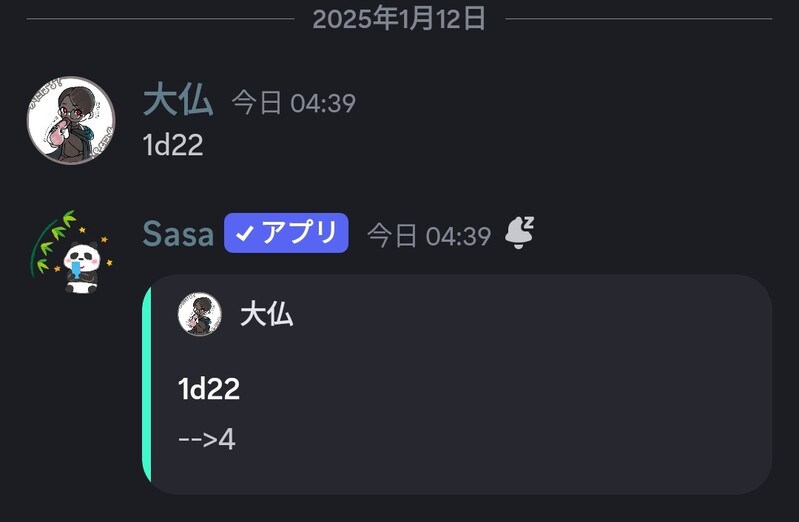Click the 2025年1月12日 date divider
Screen dimensions: 799x522
(399, 18)
